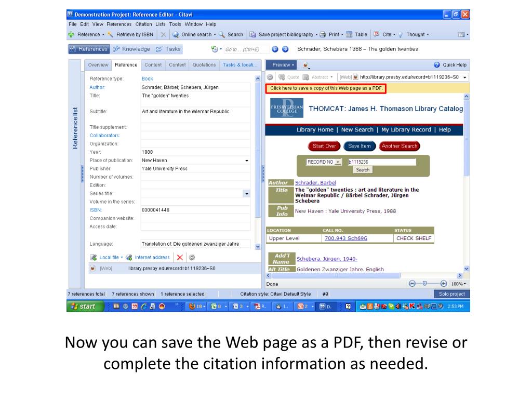Go to the next reference with forward arrow
532x399 pixels.
[x=285, y=49]
